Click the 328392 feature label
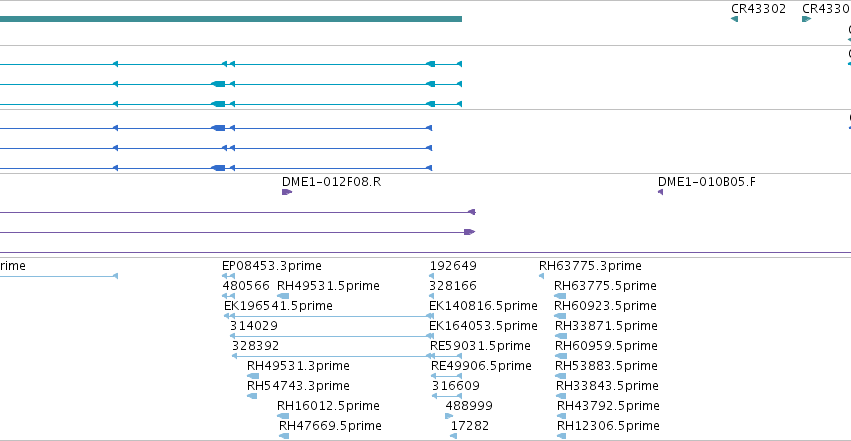This screenshot has height=441, width=851. (255, 346)
